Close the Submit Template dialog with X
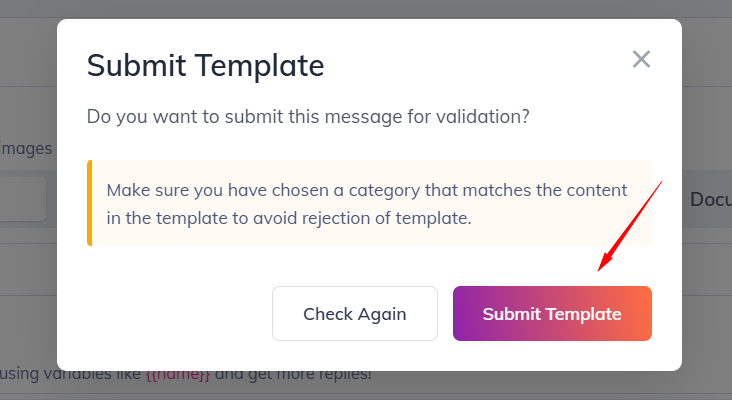Screen dimensions: 732x400 click(x=641, y=59)
